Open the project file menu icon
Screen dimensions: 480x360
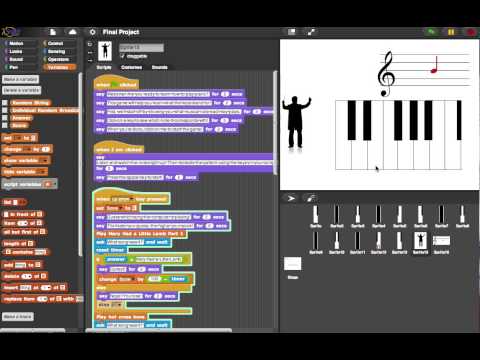53,32
